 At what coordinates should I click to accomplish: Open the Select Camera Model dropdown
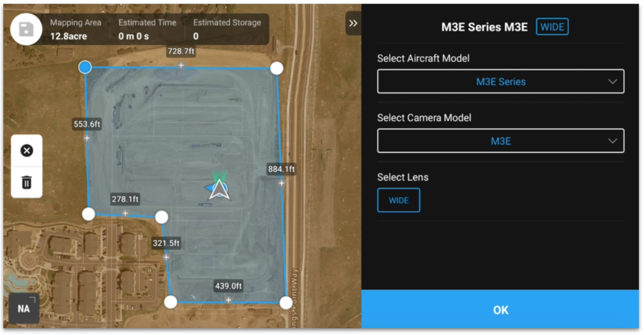pyautogui.click(x=501, y=141)
